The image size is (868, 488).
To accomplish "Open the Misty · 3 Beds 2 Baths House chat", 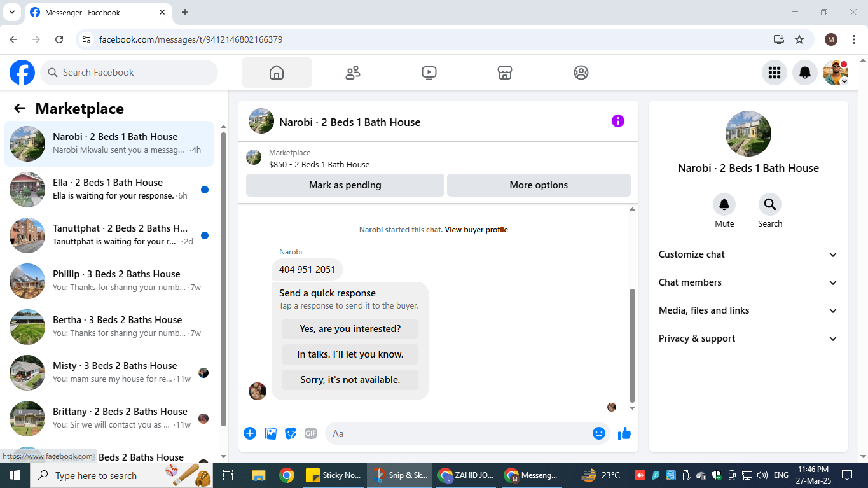I will pos(109,373).
